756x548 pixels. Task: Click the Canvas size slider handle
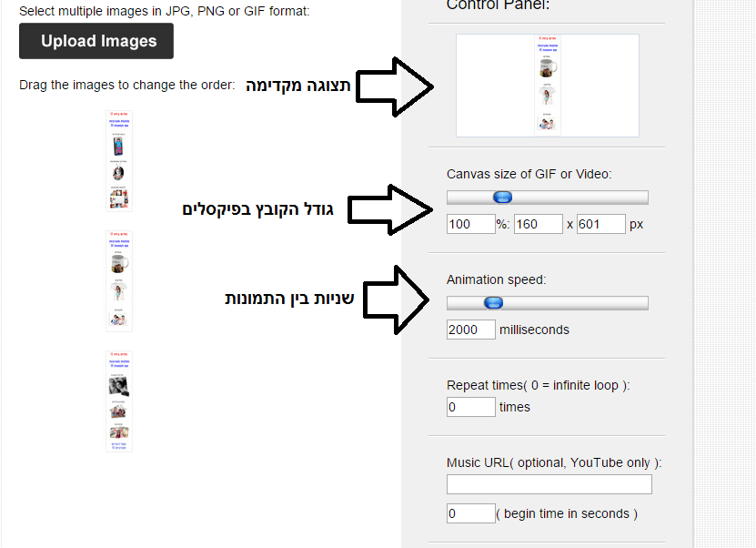pos(502,198)
